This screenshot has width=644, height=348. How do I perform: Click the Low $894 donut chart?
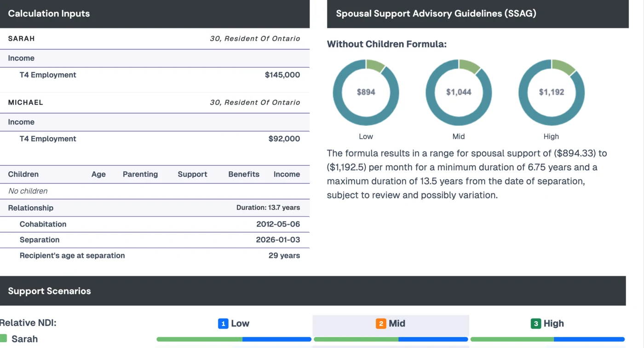(366, 92)
